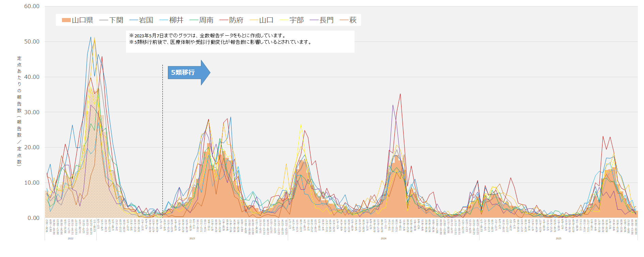
Task: Click the 60.00 y-axis label
Action: coord(32,6)
